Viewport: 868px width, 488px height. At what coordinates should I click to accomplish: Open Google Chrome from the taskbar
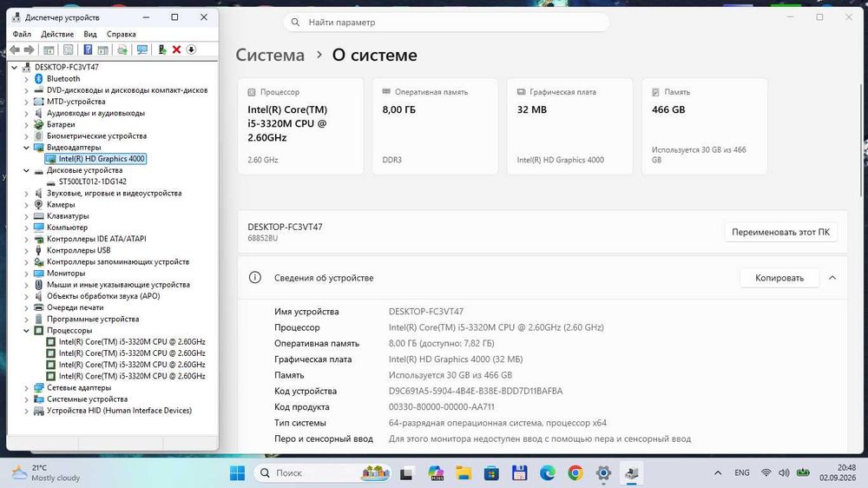coord(575,473)
